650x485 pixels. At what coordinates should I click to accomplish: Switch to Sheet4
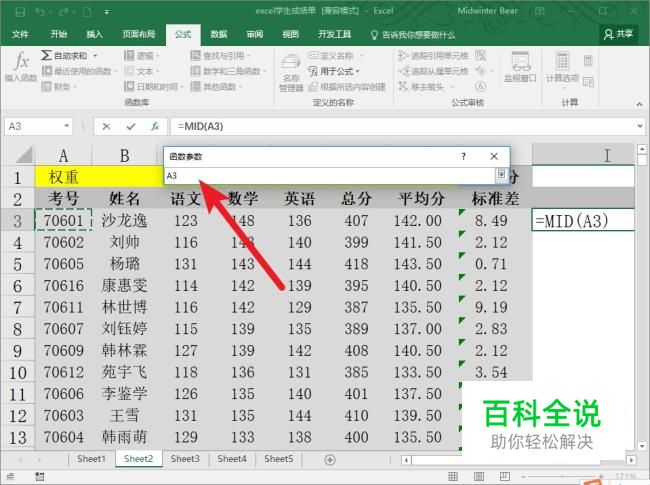point(232,459)
